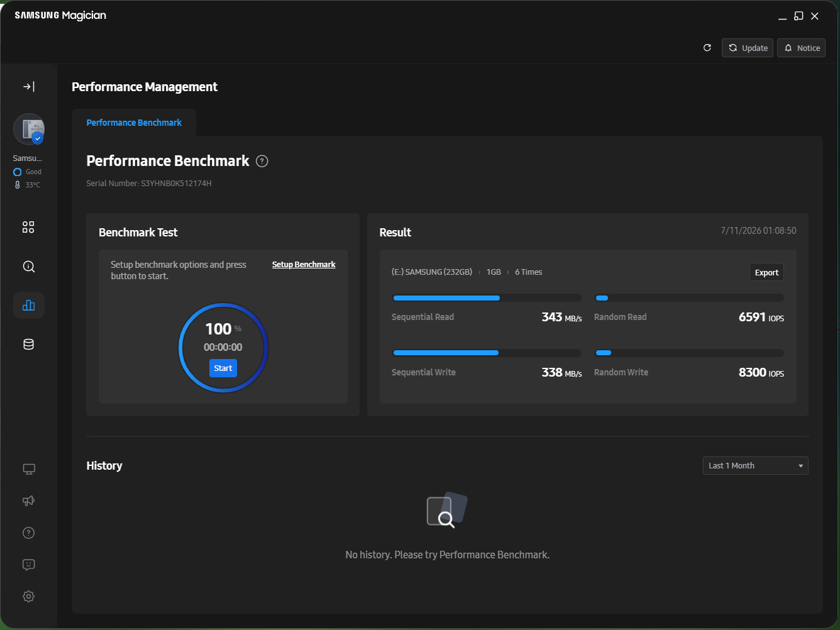Click the No history search illustration
Image resolution: width=840 pixels, height=630 pixels.
tap(447, 510)
